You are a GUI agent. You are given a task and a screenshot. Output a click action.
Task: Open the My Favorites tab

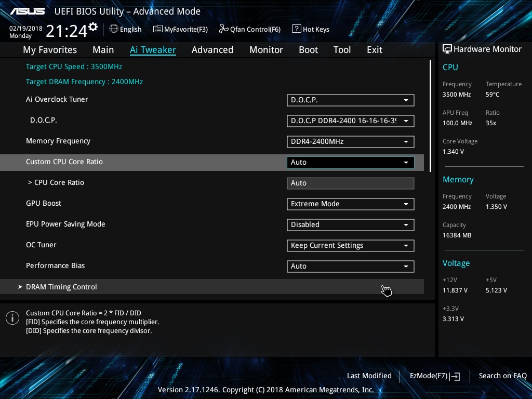(x=50, y=50)
